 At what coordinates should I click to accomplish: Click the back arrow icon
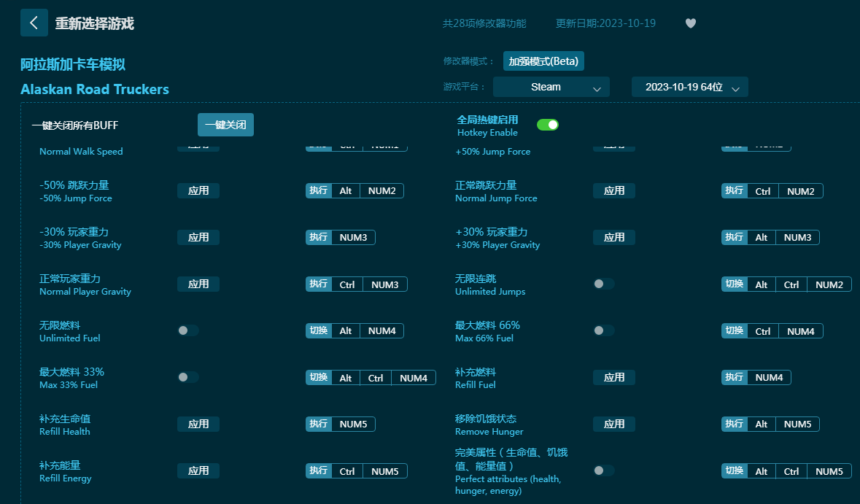(34, 23)
